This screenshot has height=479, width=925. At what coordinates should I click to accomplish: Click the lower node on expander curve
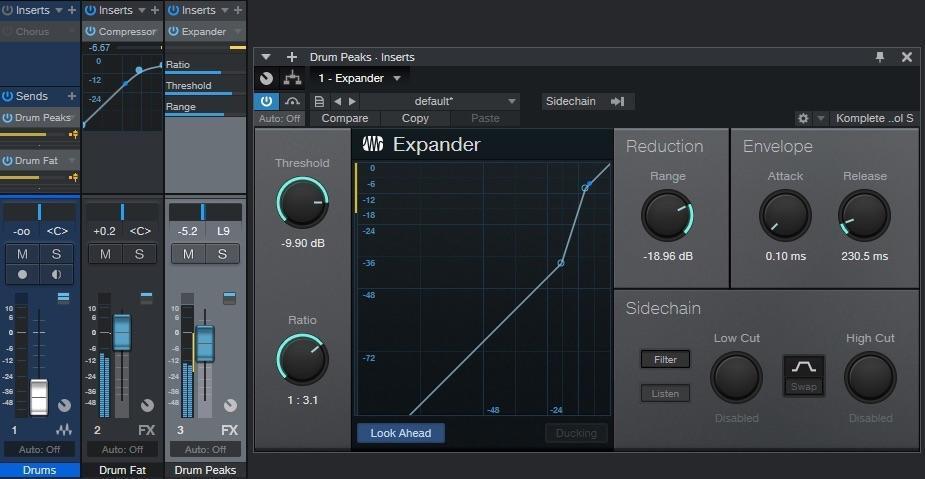tap(560, 263)
